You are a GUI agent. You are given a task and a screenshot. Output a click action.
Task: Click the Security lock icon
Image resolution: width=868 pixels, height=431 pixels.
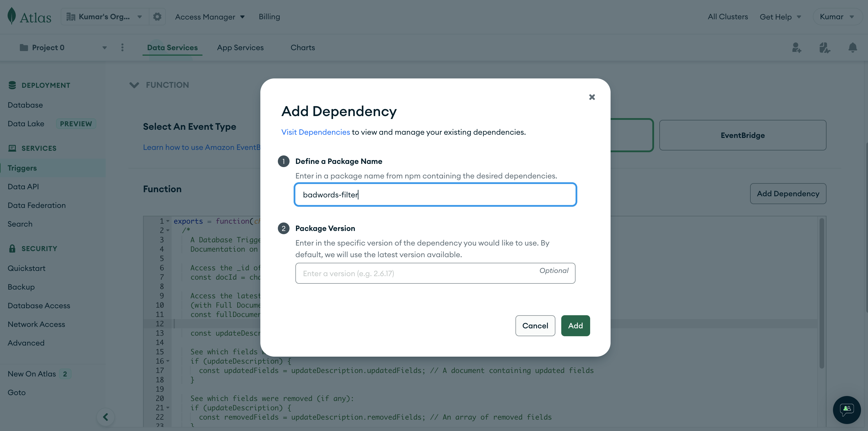point(12,248)
